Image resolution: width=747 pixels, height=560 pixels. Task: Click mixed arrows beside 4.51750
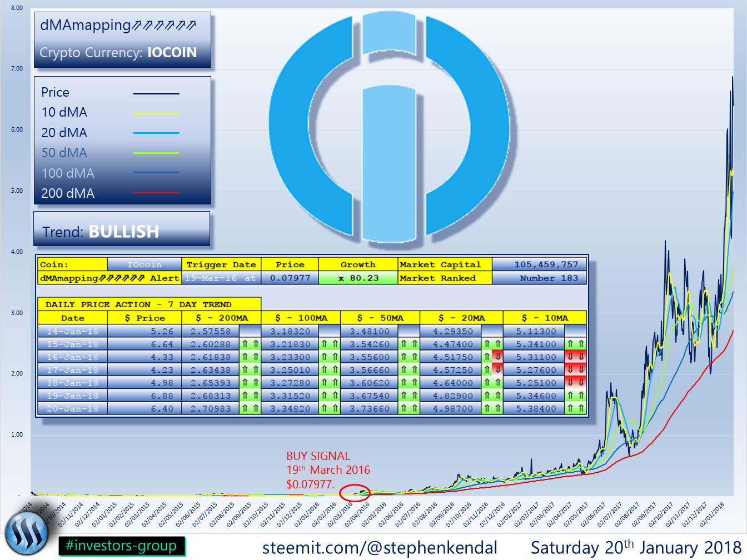pyautogui.click(x=492, y=357)
